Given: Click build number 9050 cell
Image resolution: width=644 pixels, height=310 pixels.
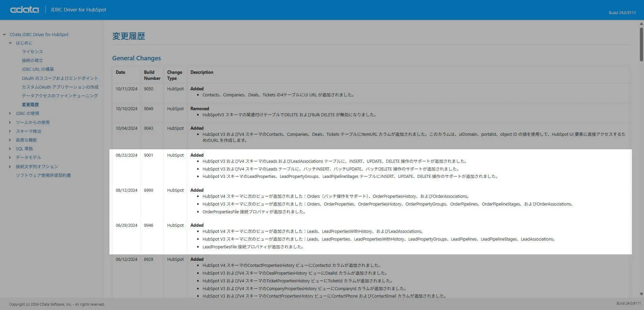Looking at the screenshot, I should [x=149, y=89].
